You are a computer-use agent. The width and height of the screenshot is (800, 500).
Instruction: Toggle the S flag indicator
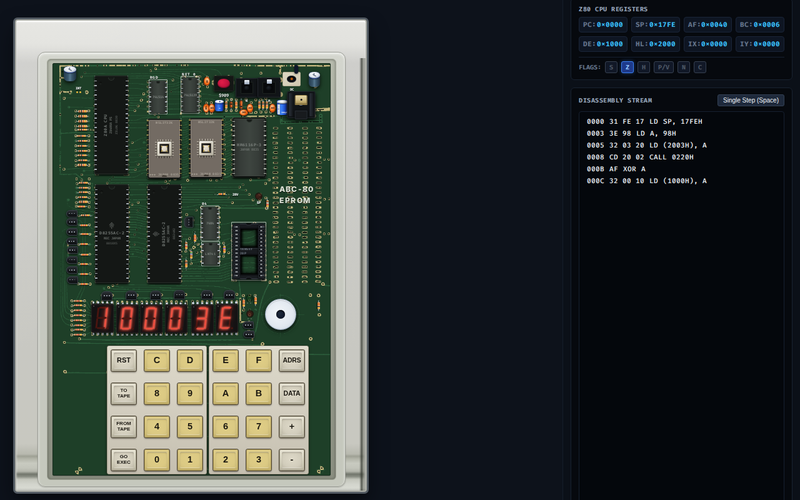pyautogui.click(x=611, y=67)
